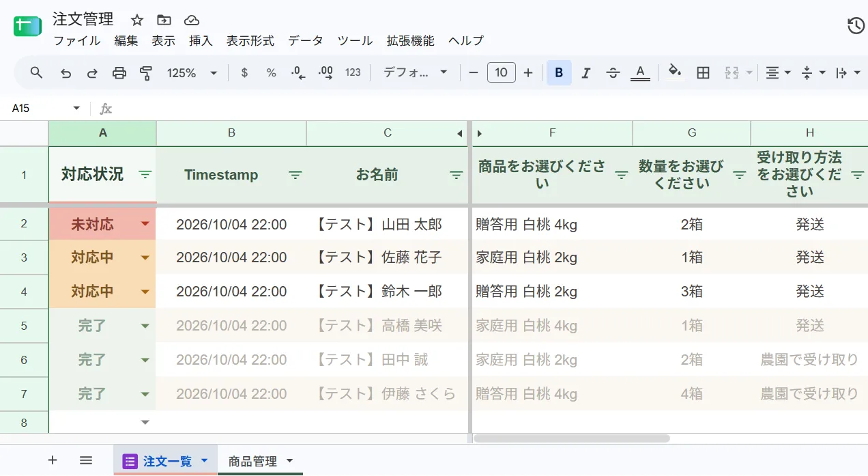Open filter for Timestamp column
Image resolution: width=868 pixels, height=476 pixels.
pos(295,175)
